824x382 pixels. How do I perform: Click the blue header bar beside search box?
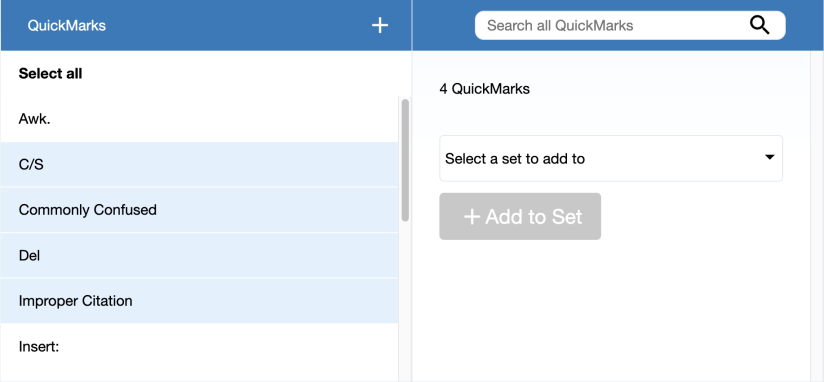click(x=444, y=25)
